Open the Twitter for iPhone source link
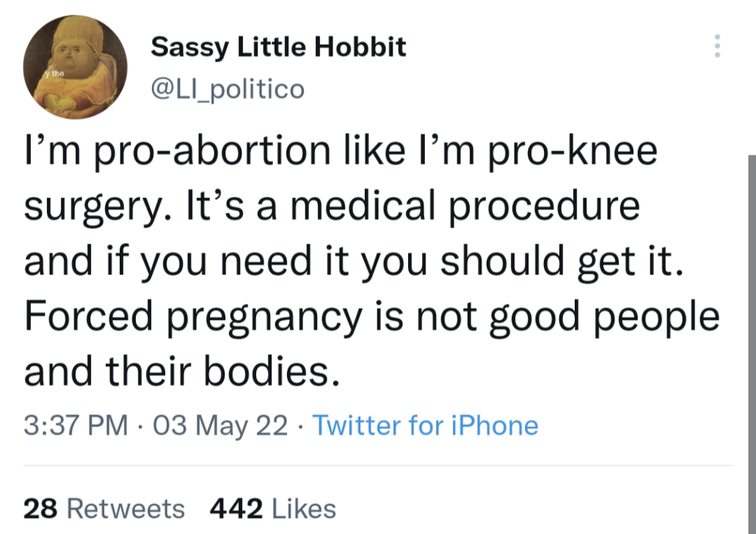756x534 pixels. pos(426,425)
